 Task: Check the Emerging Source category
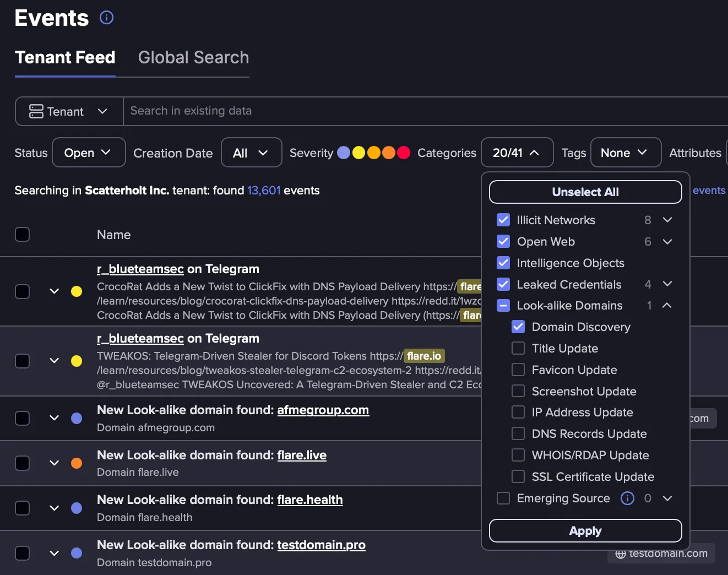503,498
